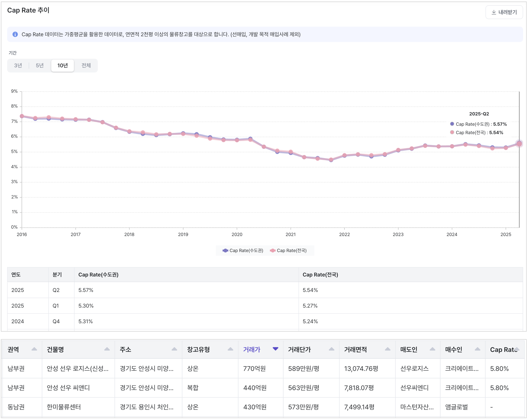The height and width of the screenshot is (420, 528).
Task: Click the 안성 선우 씨앤디 building name
Action: (68, 388)
